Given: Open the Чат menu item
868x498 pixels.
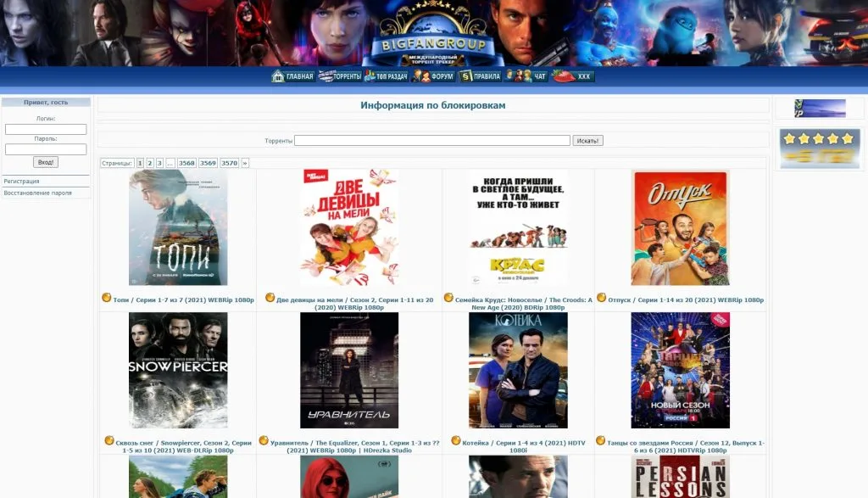Looking at the screenshot, I should tap(526, 76).
